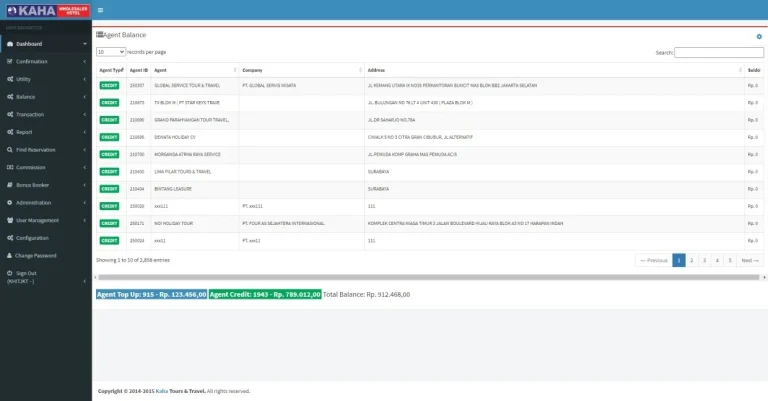Click the scrollbar left arrow

click(95, 277)
